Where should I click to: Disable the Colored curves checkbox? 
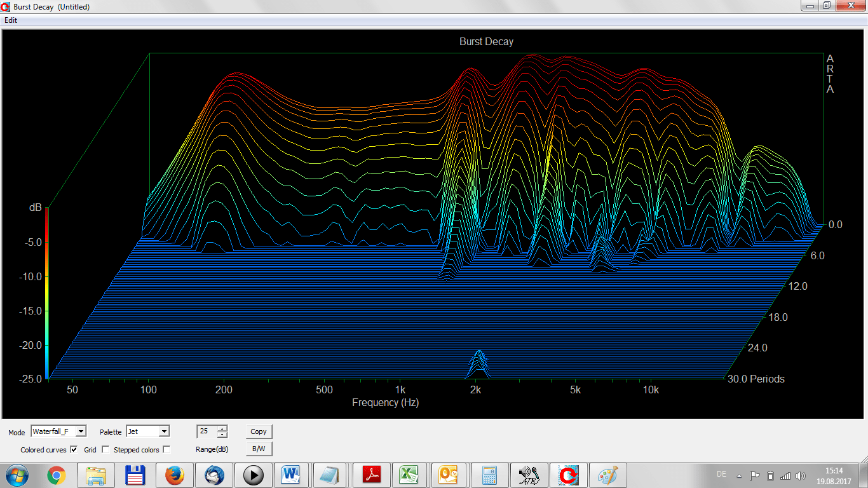[x=74, y=449]
